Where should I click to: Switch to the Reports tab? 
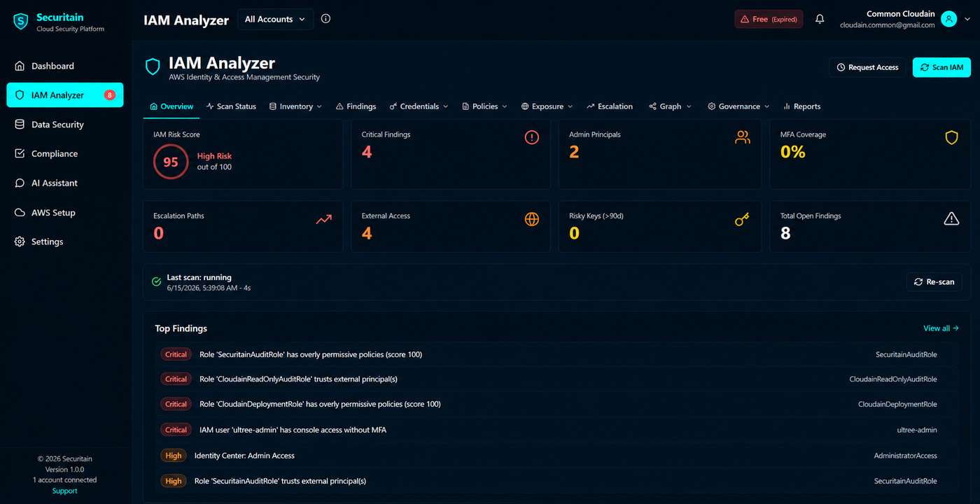pyautogui.click(x=801, y=106)
